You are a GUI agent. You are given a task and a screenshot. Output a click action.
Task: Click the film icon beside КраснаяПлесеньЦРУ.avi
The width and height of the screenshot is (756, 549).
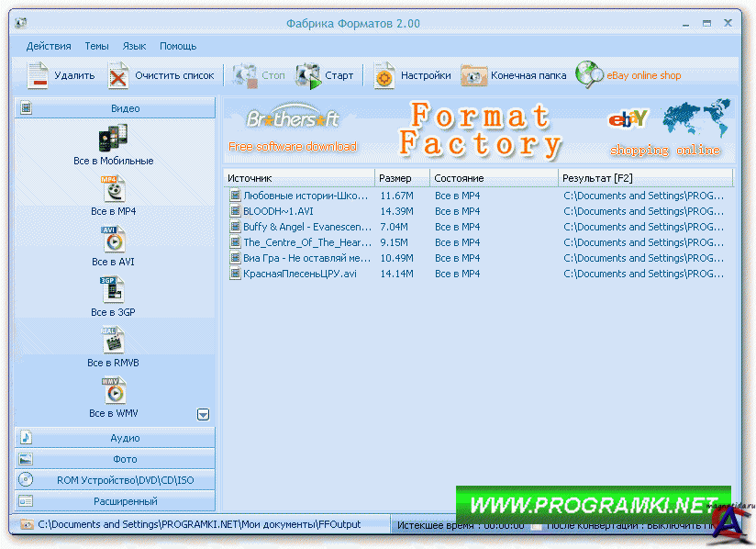(x=235, y=274)
